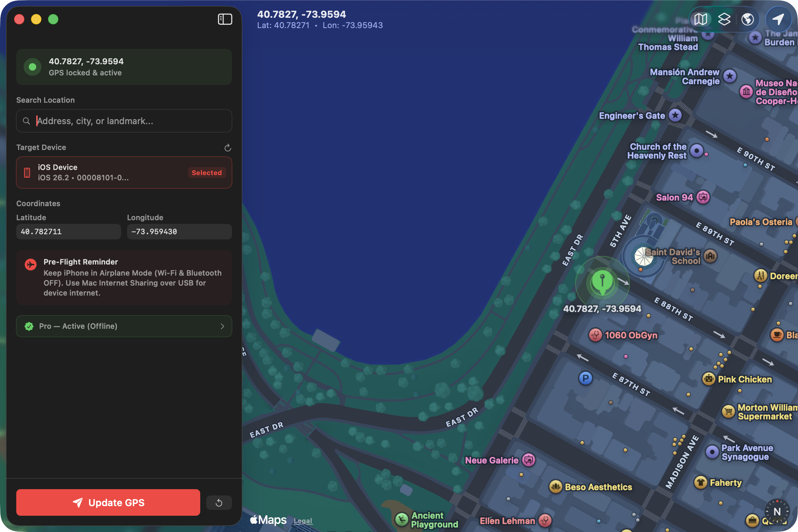
Task: Center map with location arrow button
Action: [x=778, y=19]
